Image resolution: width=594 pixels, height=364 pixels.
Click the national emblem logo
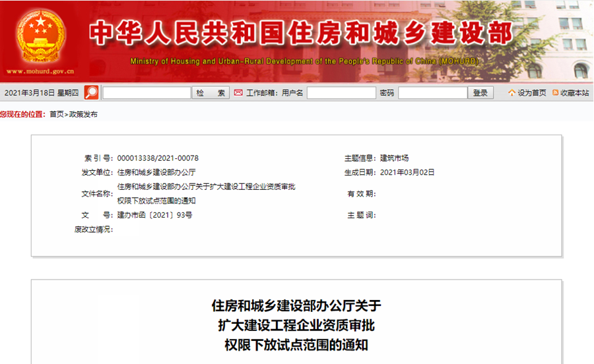point(40,37)
